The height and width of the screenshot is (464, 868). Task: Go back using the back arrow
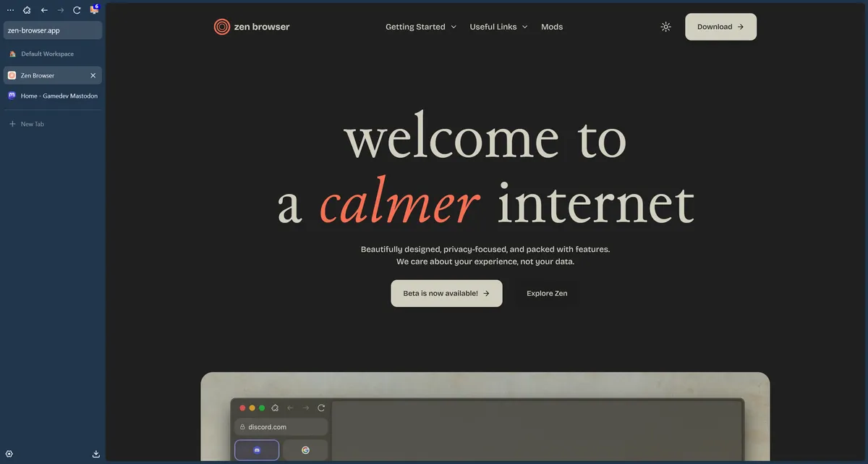tap(44, 10)
